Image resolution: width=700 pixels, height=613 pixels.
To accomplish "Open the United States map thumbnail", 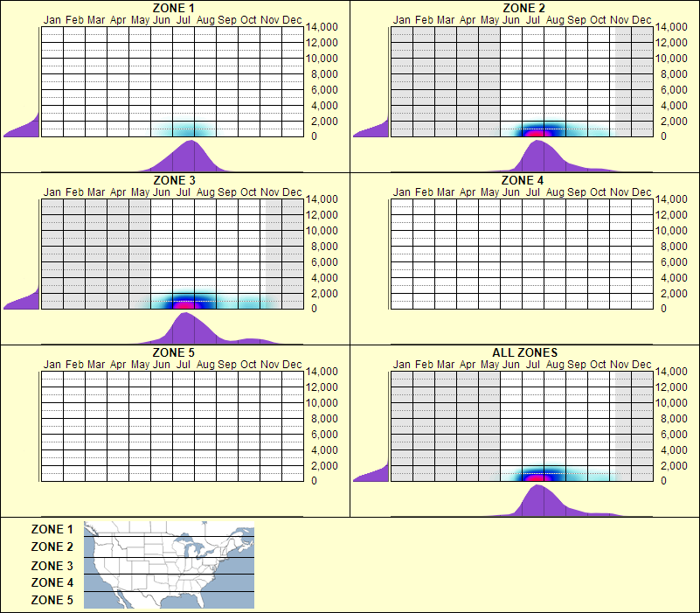I will (167, 566).
